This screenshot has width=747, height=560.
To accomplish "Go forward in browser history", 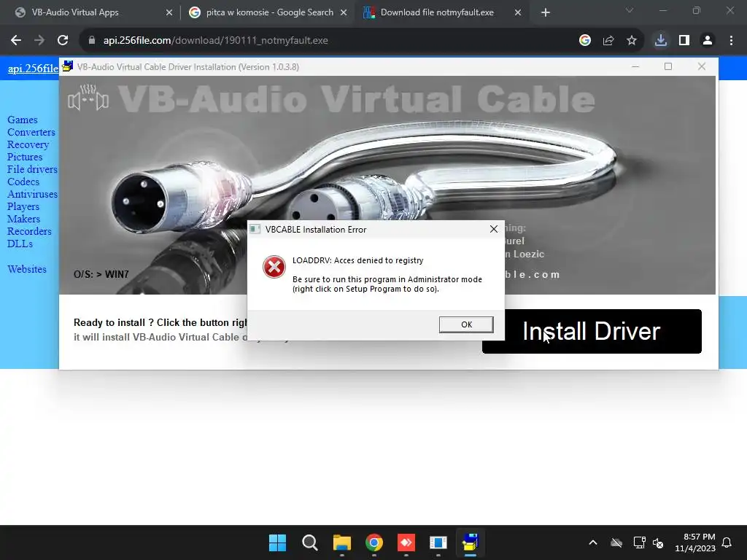I will 39,41.
